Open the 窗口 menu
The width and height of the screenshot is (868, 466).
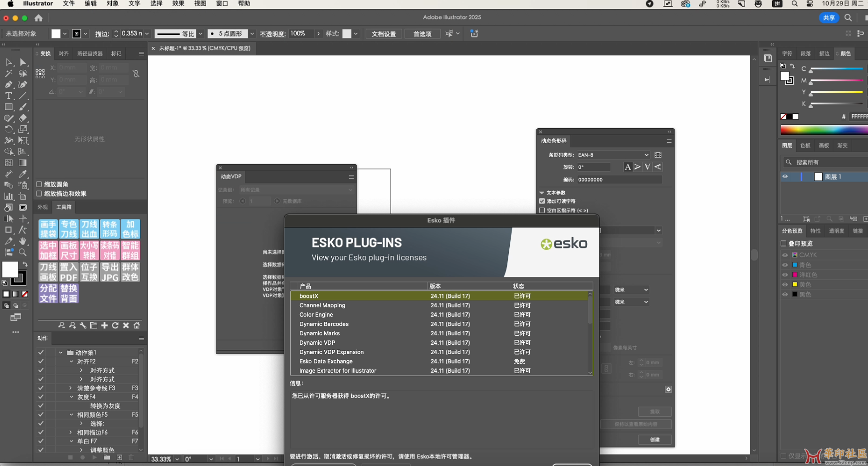tap(222, 4)
